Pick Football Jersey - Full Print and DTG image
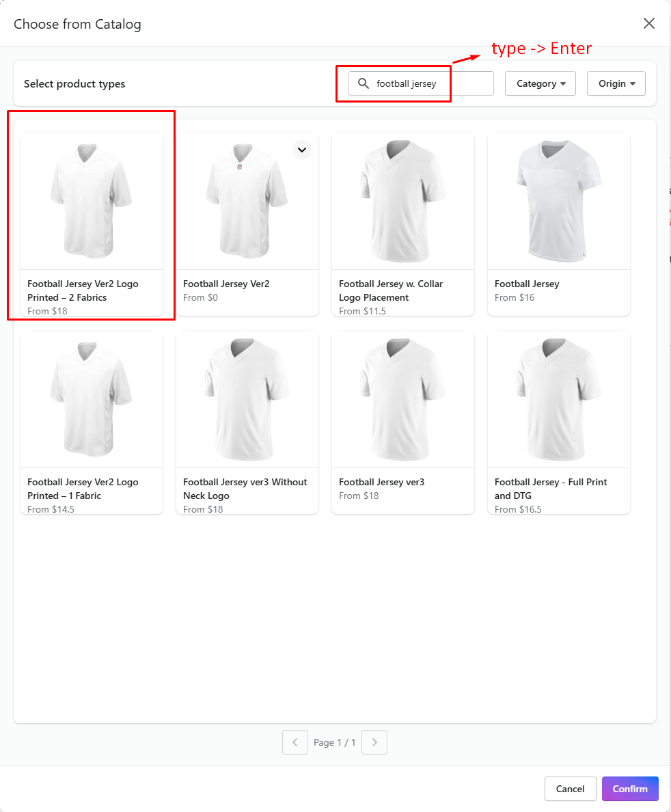Viewport: 671px width, 812px height. pyautogui.click(x=559, y=400)
